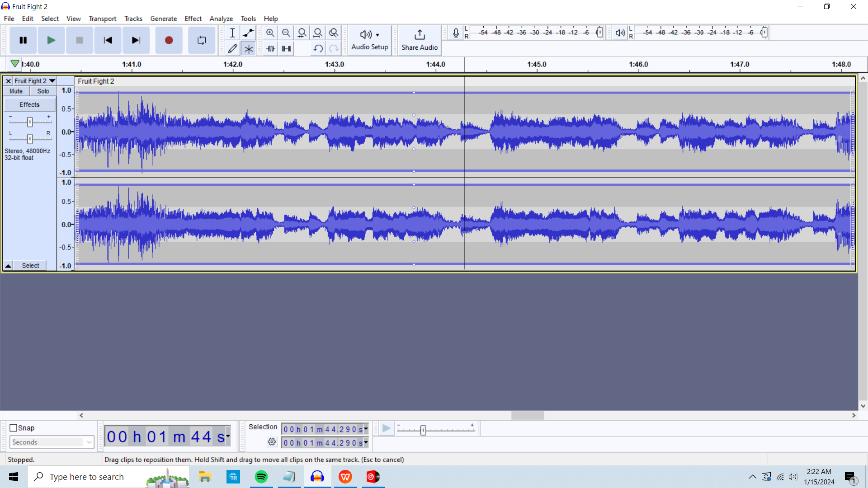Zoom in on the waveform
The width and height of the screenshot is (868, 488).
click(270, 33)
